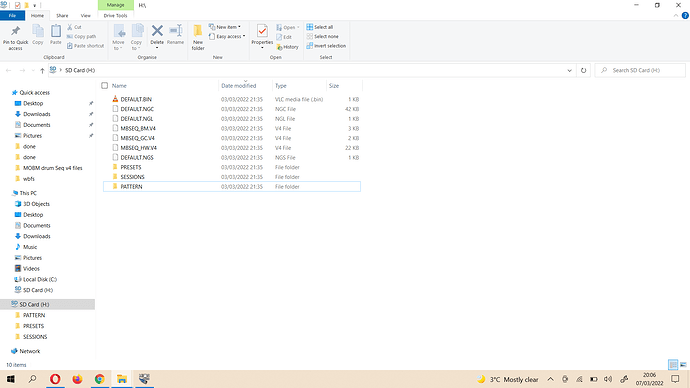Open the weather widget in taskbar
690x388 pixels.
508,379
